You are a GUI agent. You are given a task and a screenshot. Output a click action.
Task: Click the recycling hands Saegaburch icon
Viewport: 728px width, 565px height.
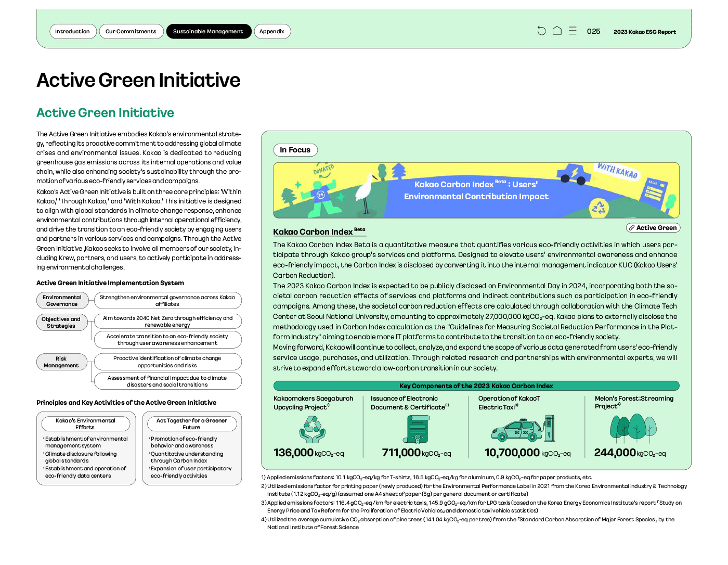(x=313, y=429)
